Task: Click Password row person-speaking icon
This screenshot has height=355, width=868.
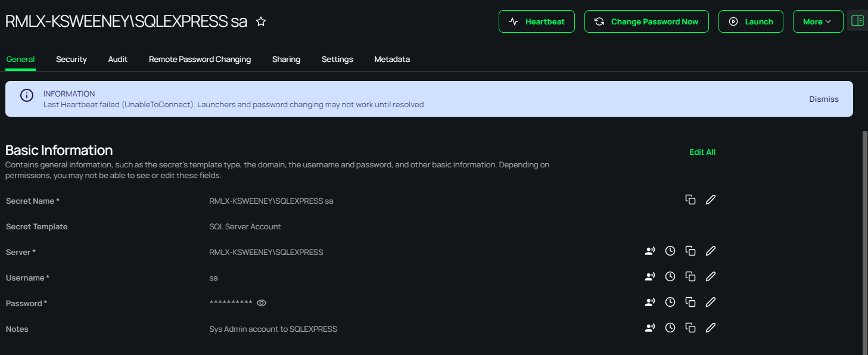Action: coord(650,302)
